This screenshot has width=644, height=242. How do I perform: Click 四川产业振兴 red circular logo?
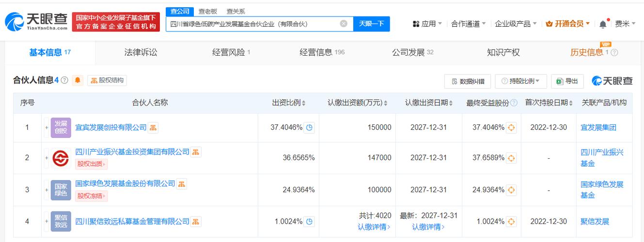pos(61,158)
